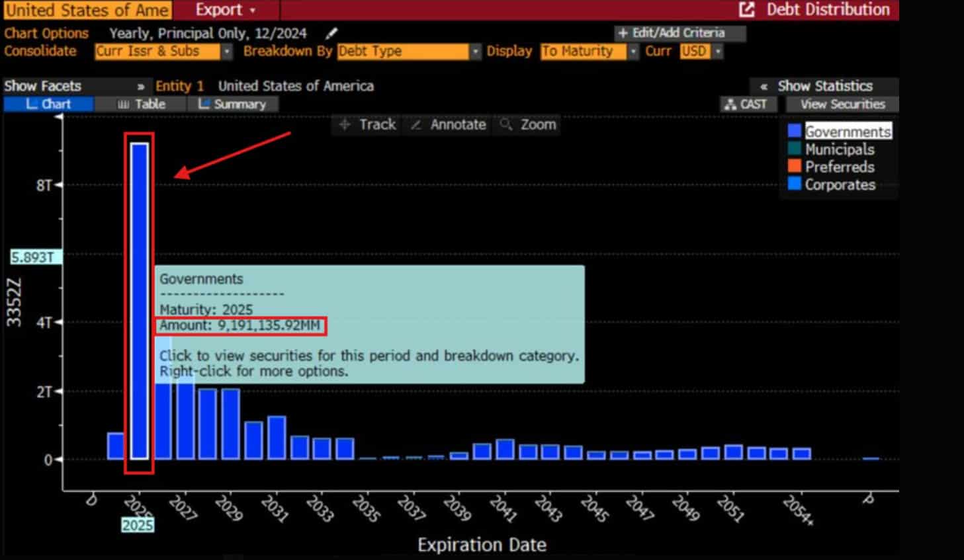Click the Preferreds orange color swatch
The image size is (964, 560).
pyautogui.click(x=795, y=167)
